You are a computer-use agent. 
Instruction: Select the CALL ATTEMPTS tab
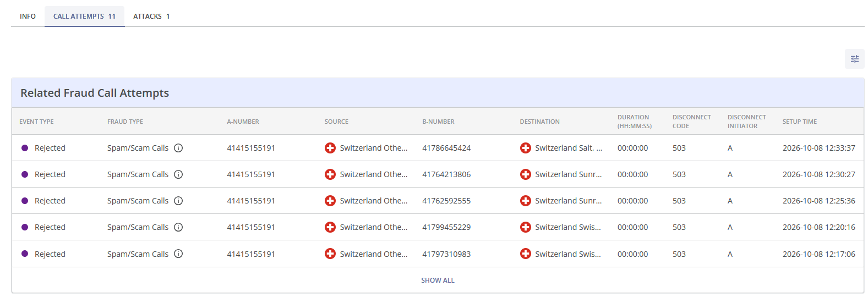click(84, 16)
